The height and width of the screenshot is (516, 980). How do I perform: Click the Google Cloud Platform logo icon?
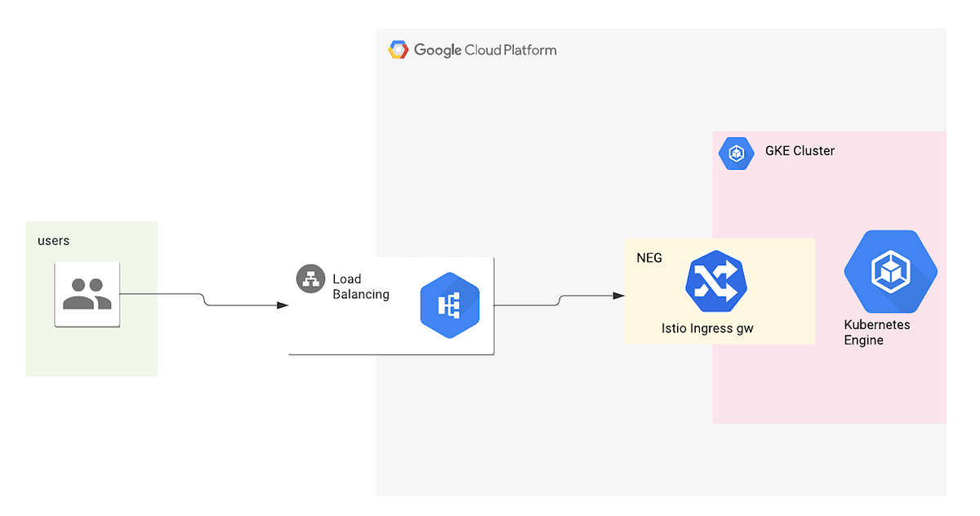click(399, 49)
